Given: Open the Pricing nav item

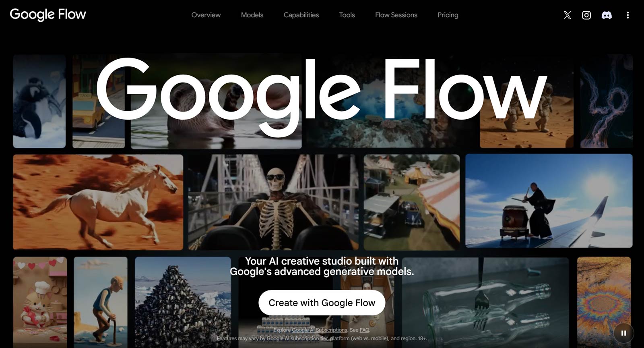Looking at the screenshot, I should tap(448, 15).
